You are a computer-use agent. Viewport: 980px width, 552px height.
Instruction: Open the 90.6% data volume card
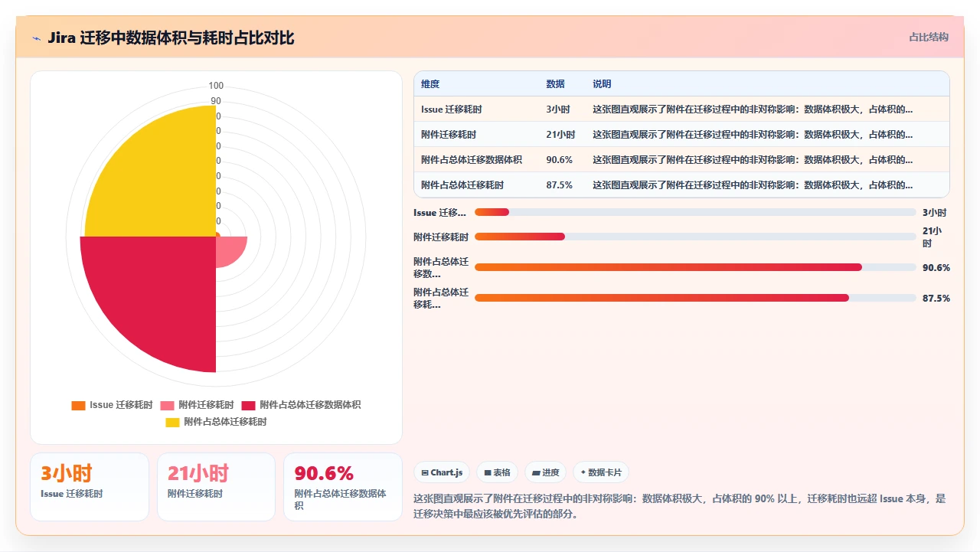(x=343, y=487)
